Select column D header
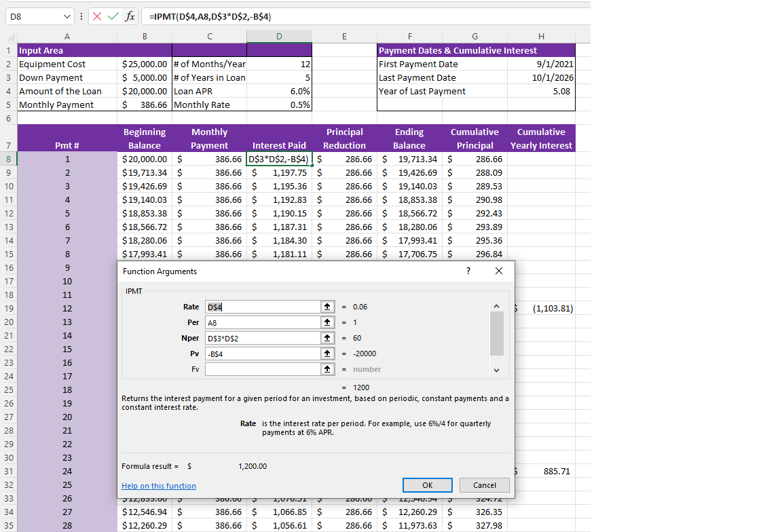This screenshot has height=532, width=782. click(x=279, y=37)
